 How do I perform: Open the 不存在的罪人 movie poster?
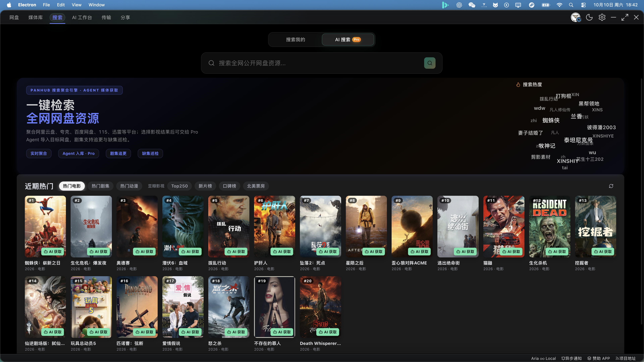click(x=275, y=307)
